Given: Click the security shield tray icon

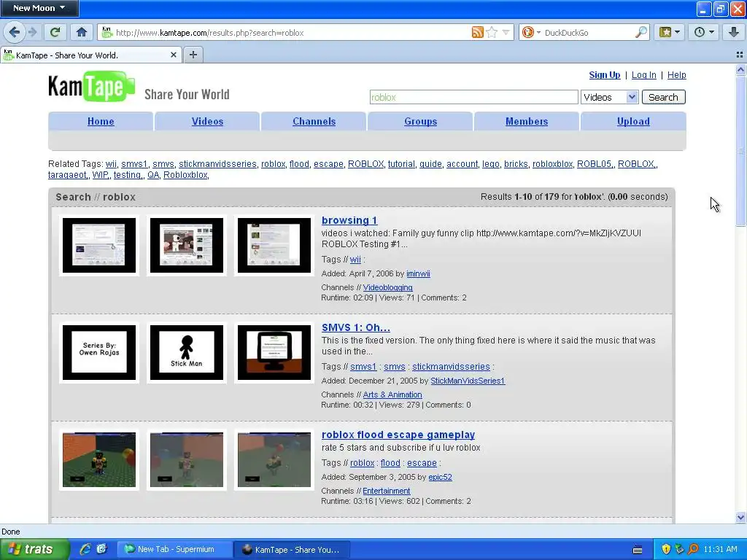Looking at the screenshot, I should click(x=666, y=550).
